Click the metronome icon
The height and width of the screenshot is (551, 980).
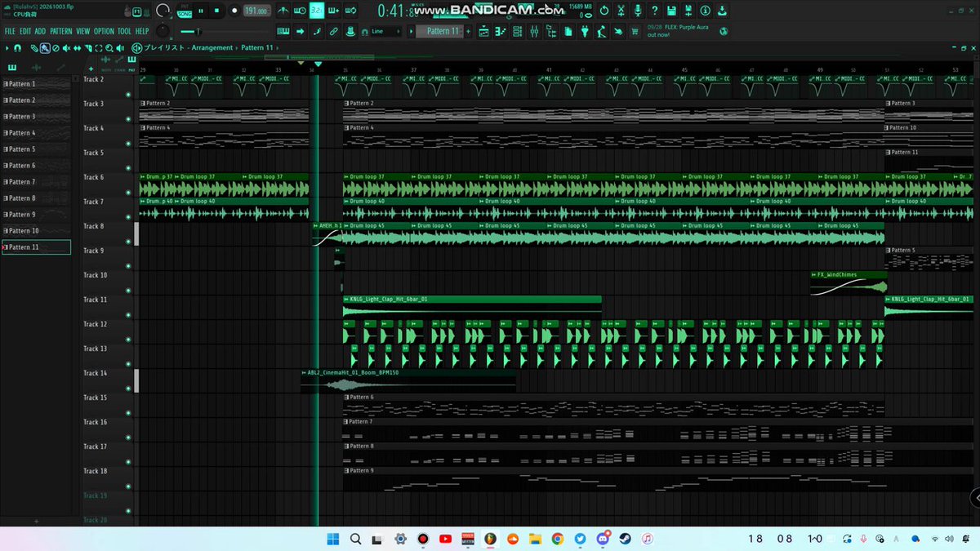[283, 11]
